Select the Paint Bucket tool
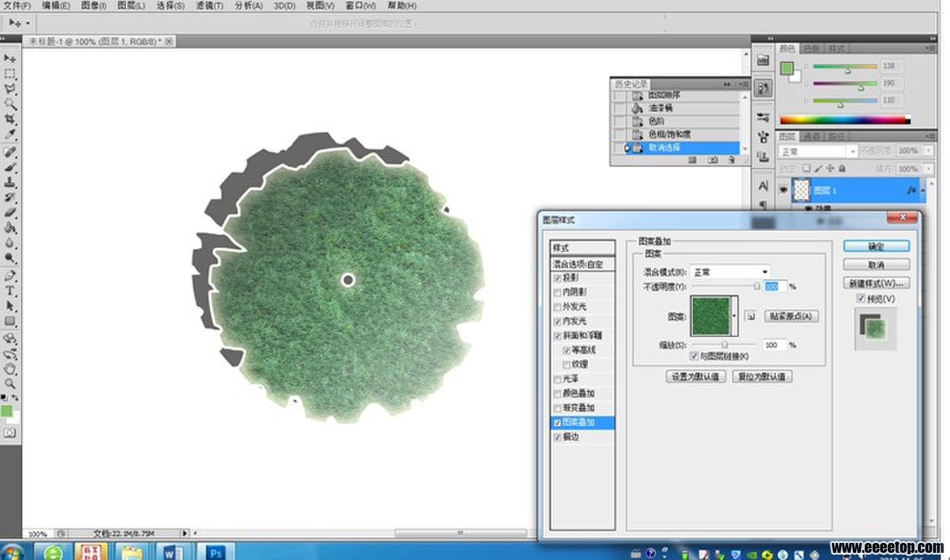The height and width of the screenshot is (560, 950). tap(10, 228)
